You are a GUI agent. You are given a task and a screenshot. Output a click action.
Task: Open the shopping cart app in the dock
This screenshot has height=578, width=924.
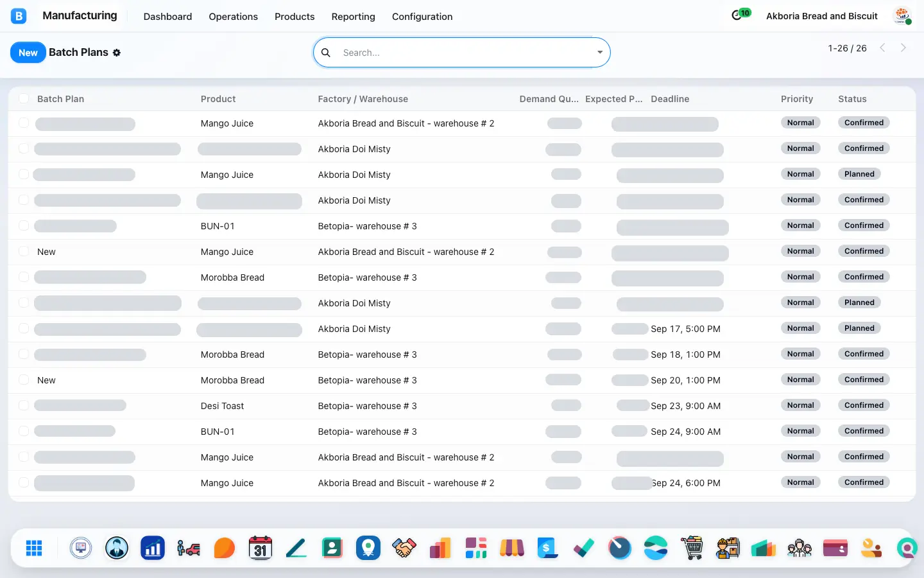[x=692, y=548]
